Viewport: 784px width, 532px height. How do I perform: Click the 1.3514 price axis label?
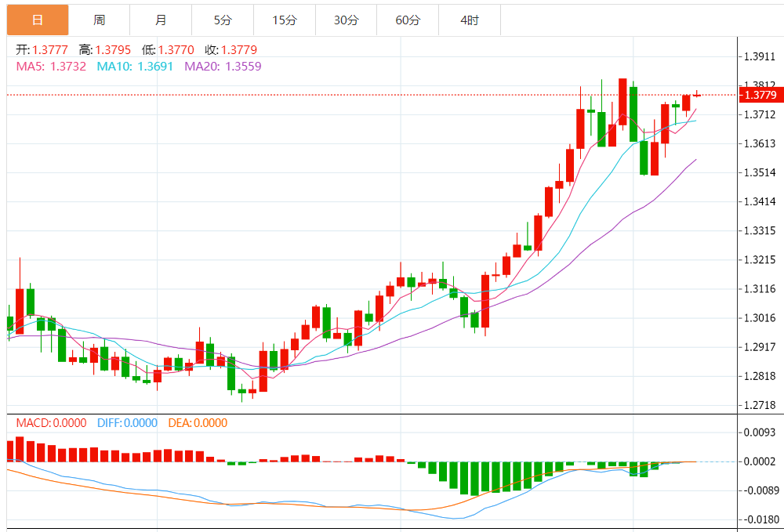click(x=760, y=173)
